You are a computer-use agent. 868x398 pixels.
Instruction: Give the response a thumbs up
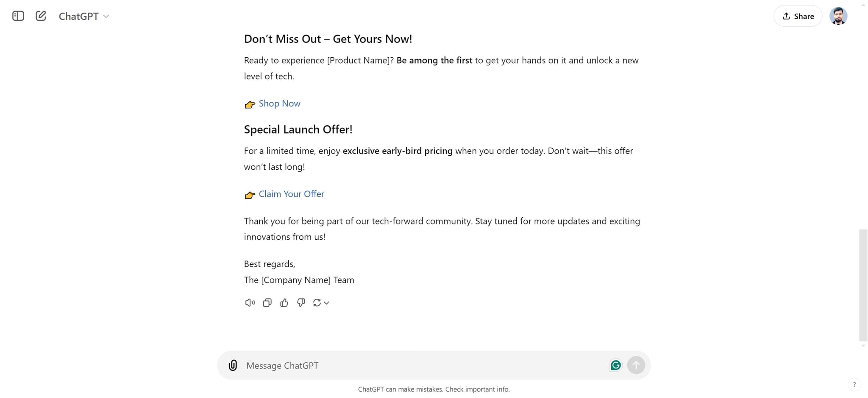tap(284, 303)
